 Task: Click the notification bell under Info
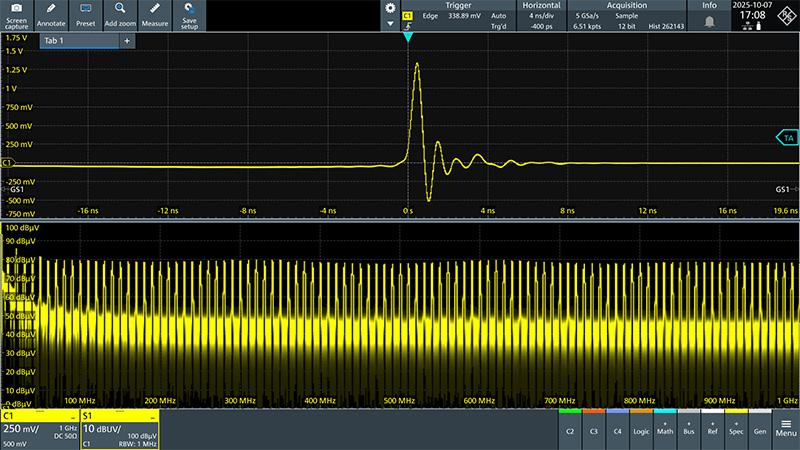point(709,20)
